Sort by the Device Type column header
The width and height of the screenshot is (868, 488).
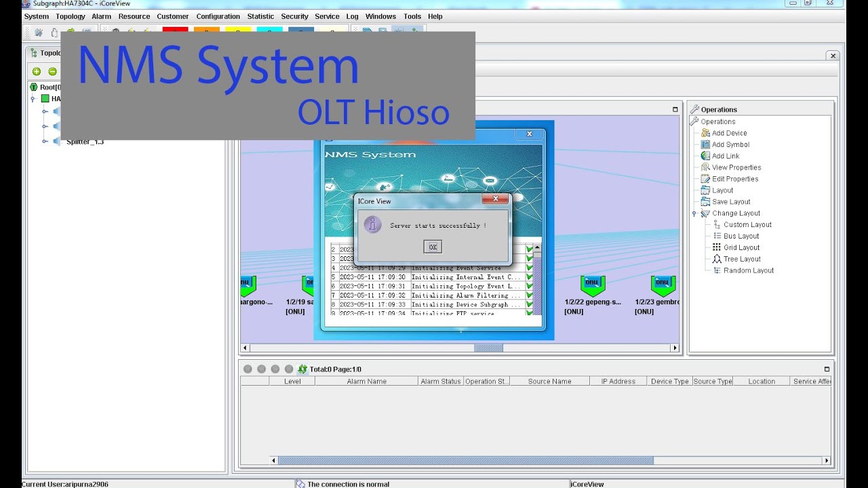(x=670, y=382)
